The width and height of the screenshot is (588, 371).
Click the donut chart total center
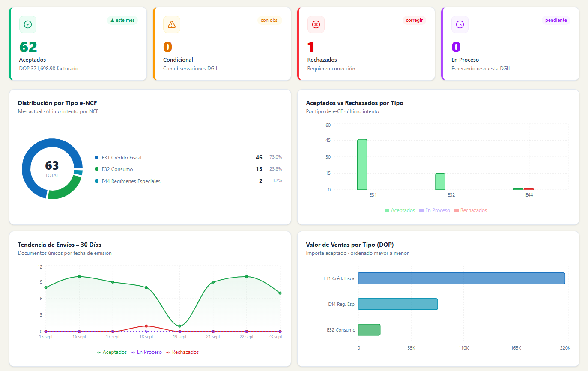(x=52, y=168)
